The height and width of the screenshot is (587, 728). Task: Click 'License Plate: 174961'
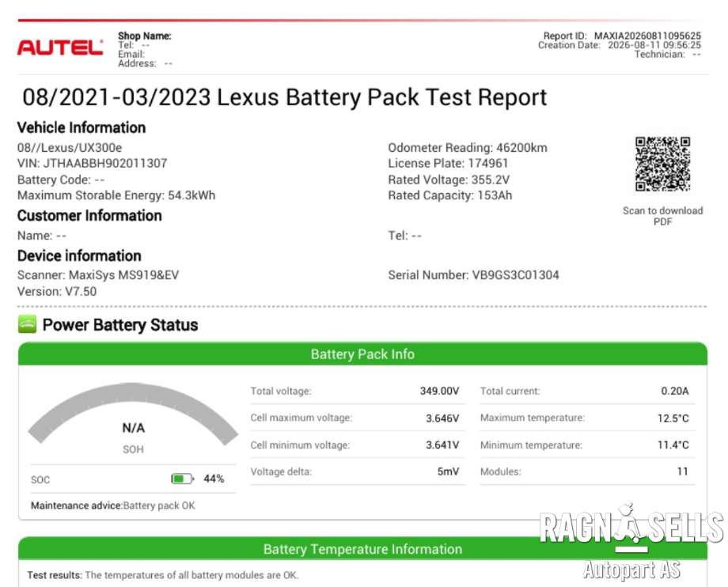[x=448, y=163]
